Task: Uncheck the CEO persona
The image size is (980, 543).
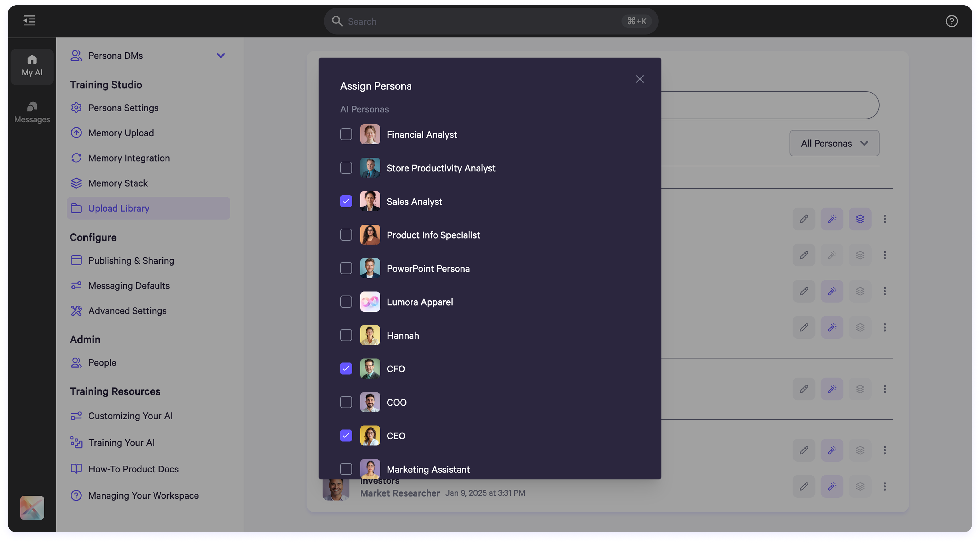Action: coord(346,436)
